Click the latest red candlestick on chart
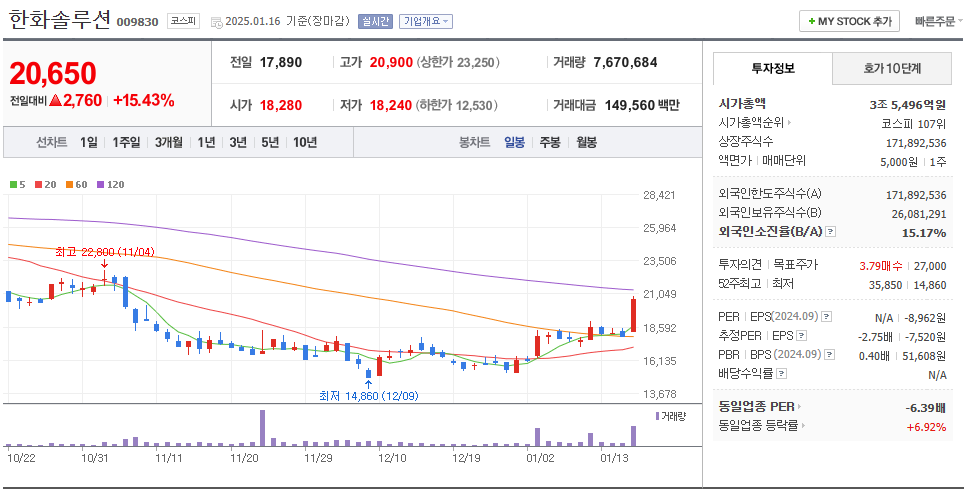 click(633, 315)
